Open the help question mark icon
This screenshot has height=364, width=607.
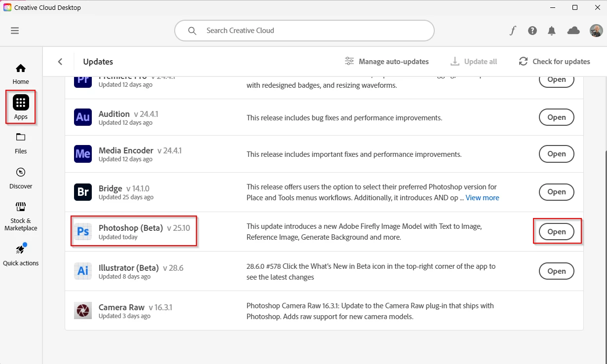tap(532, 31)
